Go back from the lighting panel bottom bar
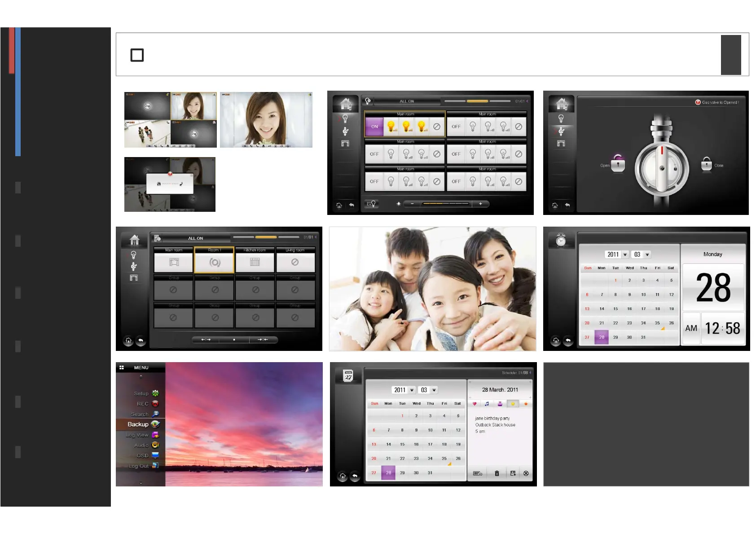This screenshot has width=756, height=534. coord(352,205)
